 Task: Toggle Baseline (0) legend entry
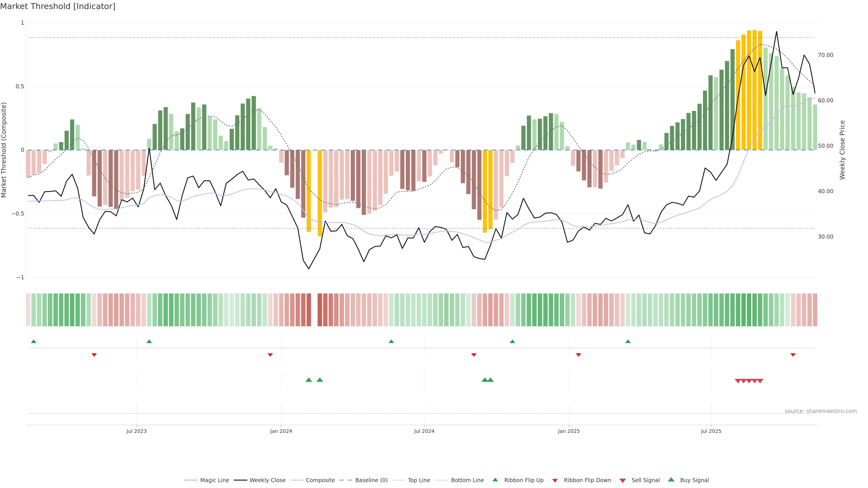(371, 480)
